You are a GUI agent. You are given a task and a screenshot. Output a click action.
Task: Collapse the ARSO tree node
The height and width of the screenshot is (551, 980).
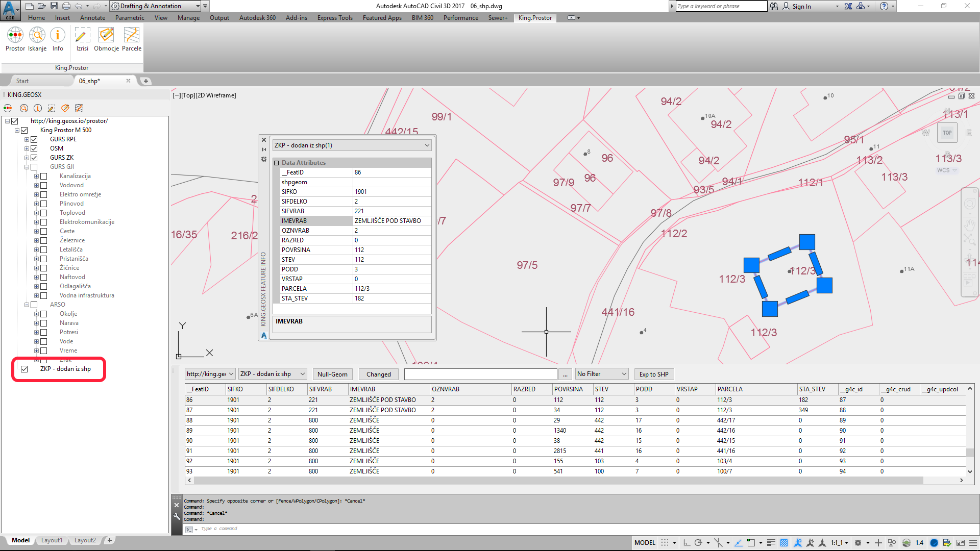pyautogui.click(x=27, y=305)
